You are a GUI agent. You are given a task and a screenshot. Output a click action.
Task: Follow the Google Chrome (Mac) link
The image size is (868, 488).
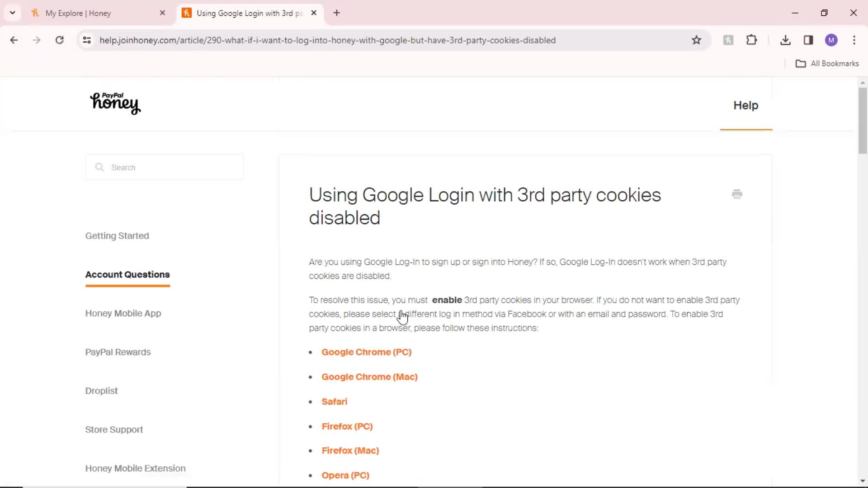(369, 377)
